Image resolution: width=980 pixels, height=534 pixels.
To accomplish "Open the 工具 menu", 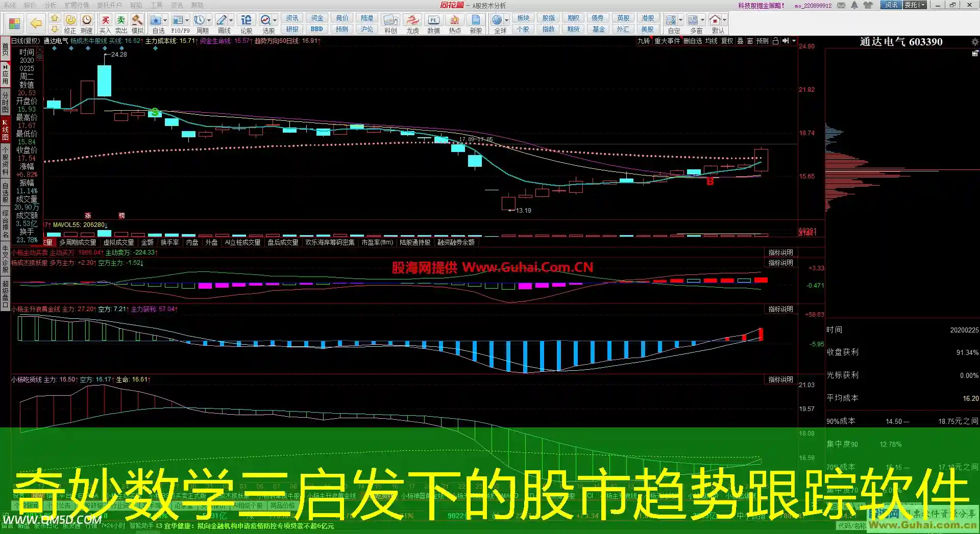I will [x=156, y=5].
